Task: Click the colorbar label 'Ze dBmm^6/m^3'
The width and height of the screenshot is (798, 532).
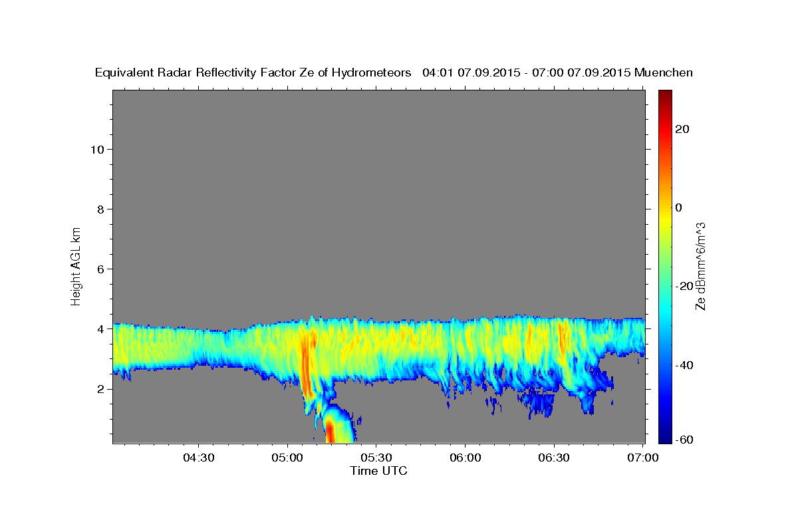Action: pos(700,266)
